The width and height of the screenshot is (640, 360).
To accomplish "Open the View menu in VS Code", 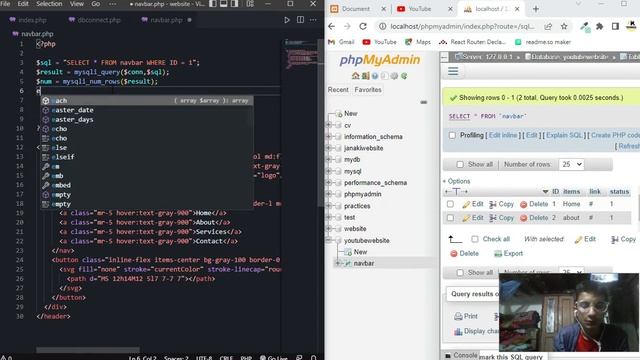I will (76, 4).
